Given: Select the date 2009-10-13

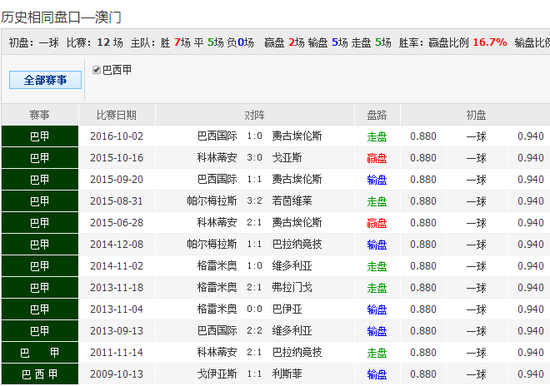Looking at the screenshot, I should [x=116, y=374].
